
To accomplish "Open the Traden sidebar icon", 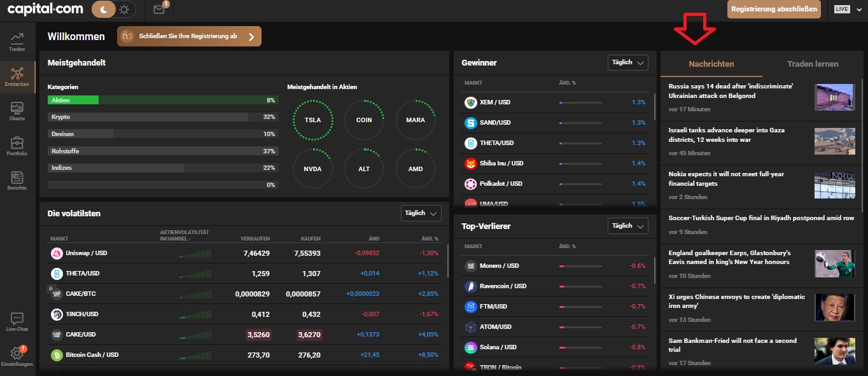I will 17,42.
